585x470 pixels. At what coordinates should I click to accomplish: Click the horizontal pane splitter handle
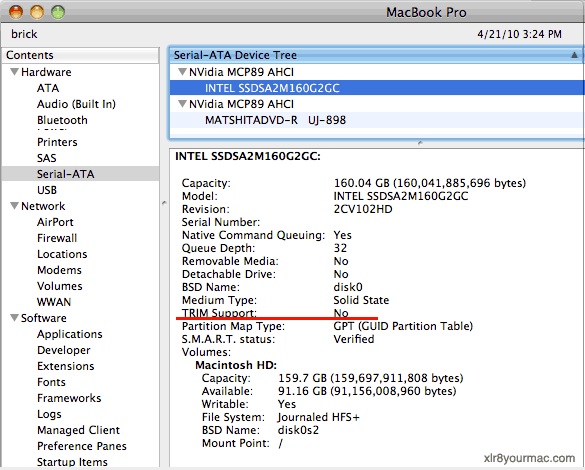pyautogui.click(x=420, y=143)
